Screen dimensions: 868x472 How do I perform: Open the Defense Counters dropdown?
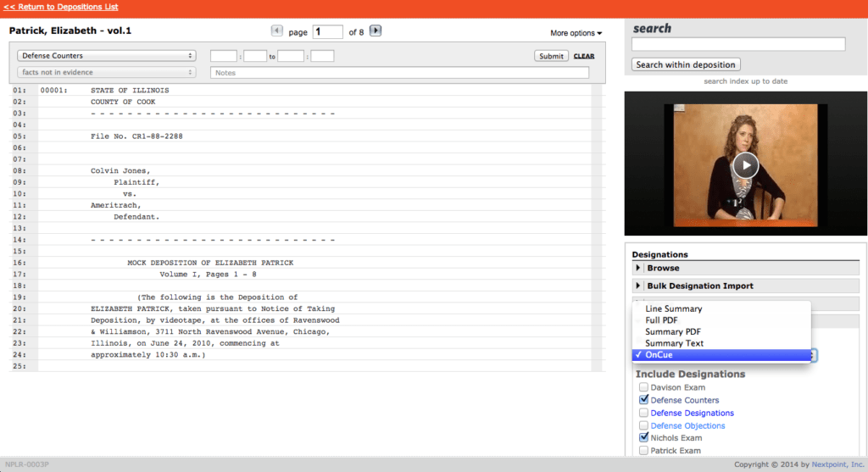point(107,56)
